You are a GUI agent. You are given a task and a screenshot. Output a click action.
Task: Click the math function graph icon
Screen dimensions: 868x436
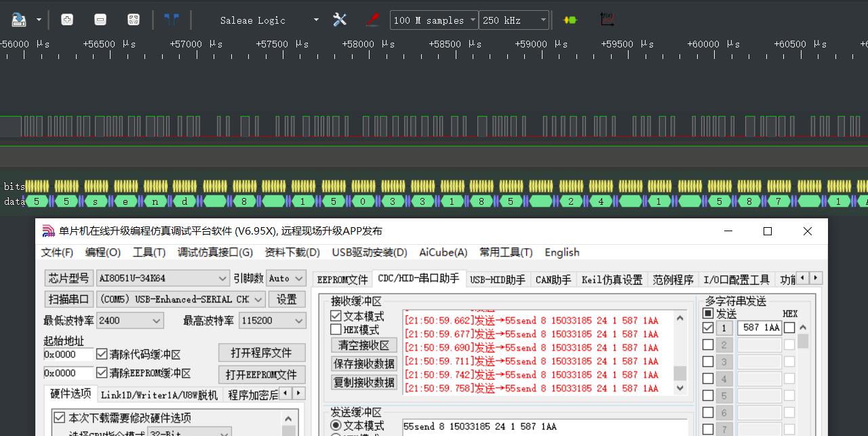point(607,20)
